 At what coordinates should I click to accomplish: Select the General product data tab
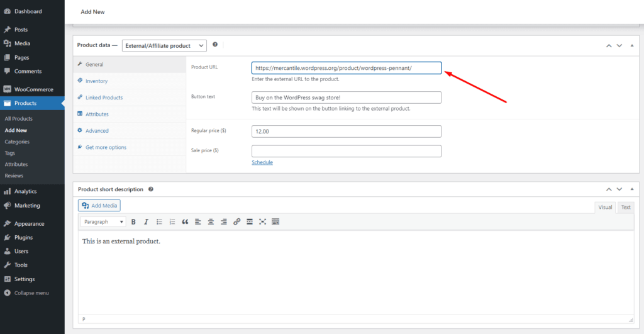(130, 65)
